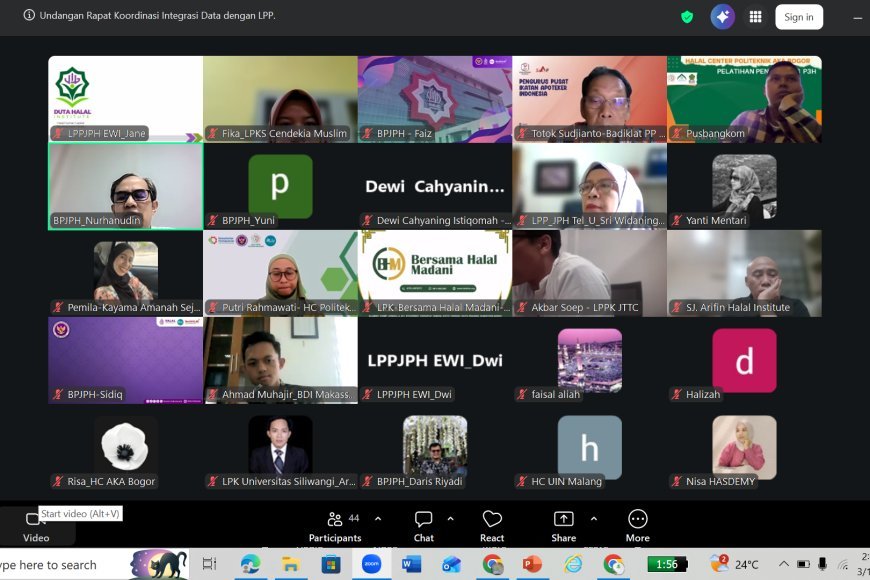Image resolution: width=870 pixels, height=580 pixels.
Task: Open the green encryption shield icon
Action: pos(687,17)
